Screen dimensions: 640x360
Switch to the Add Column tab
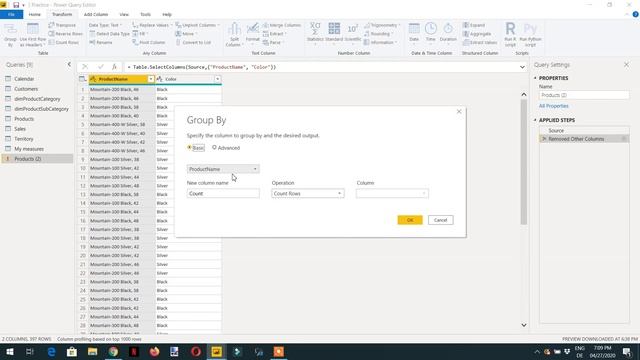pyautogui.click(x=96, y=14)
